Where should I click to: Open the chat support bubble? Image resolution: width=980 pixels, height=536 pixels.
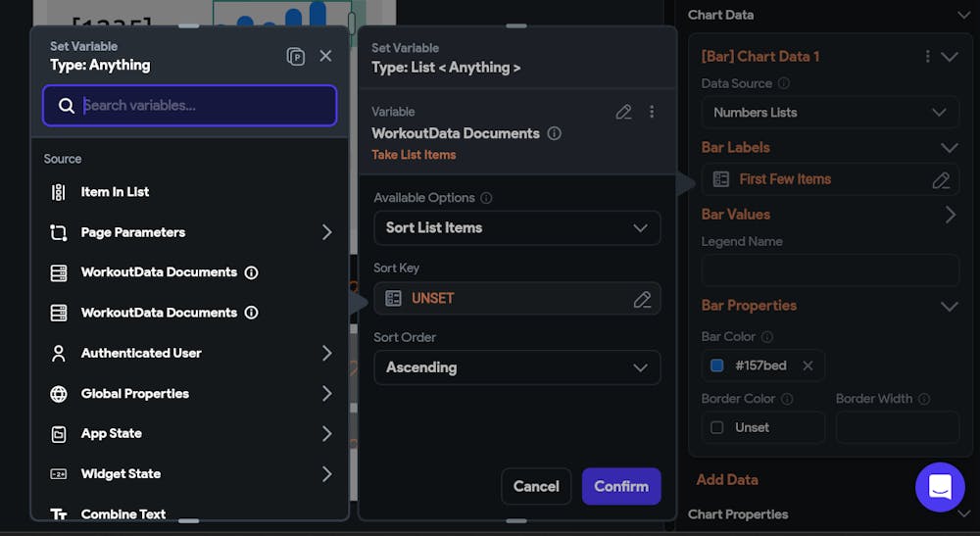point(940,487)
